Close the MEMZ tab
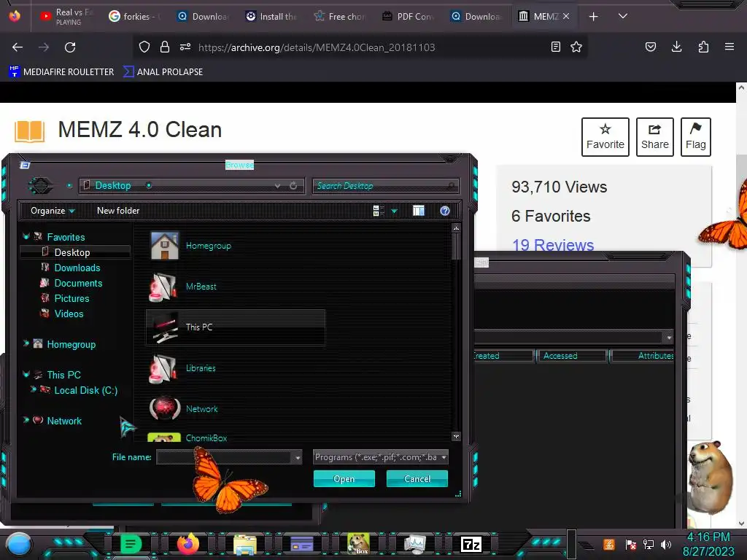Viewport: 747px width, 560px height. click(566, 16)
